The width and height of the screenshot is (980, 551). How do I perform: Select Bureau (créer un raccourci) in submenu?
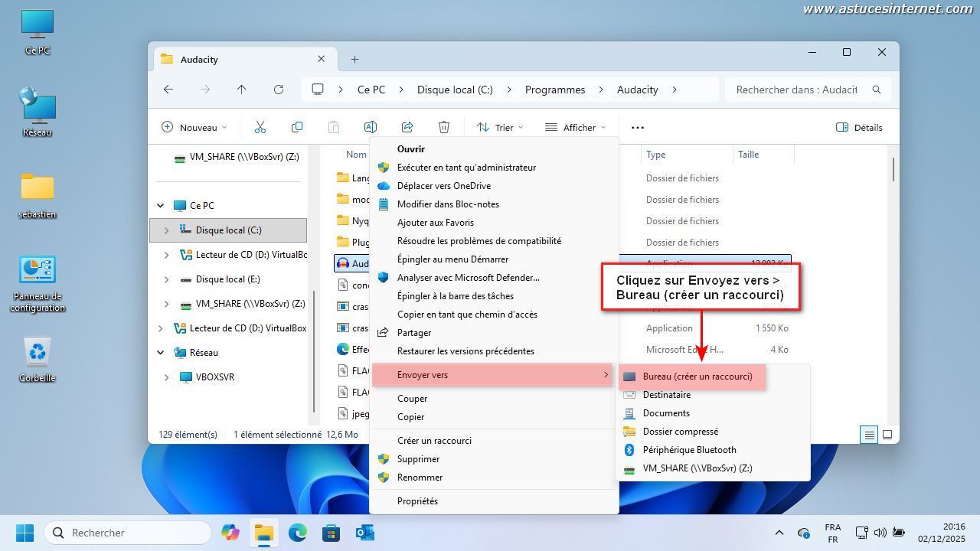pyautogui.click(x=697, y=377)
